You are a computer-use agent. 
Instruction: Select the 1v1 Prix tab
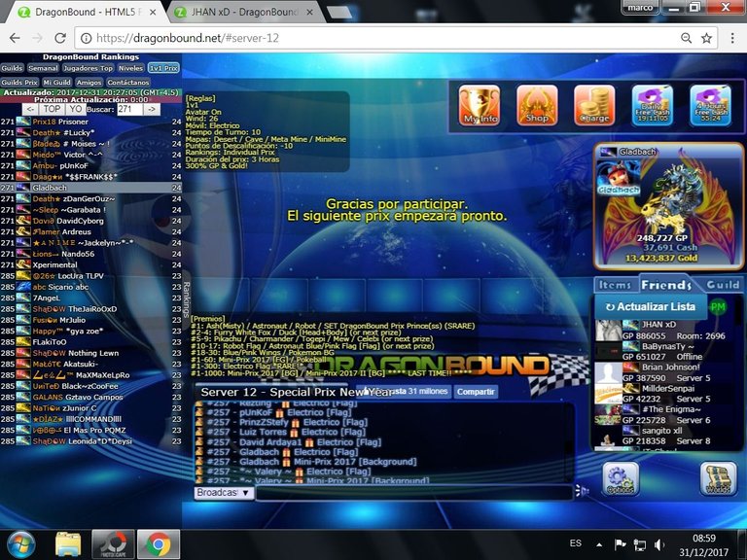[x=163, y=68]
